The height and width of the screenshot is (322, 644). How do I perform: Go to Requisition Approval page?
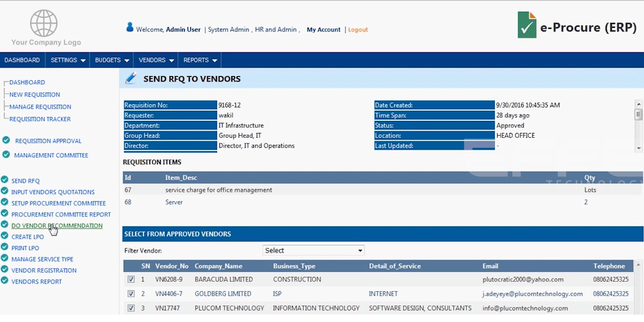(48, 141)
